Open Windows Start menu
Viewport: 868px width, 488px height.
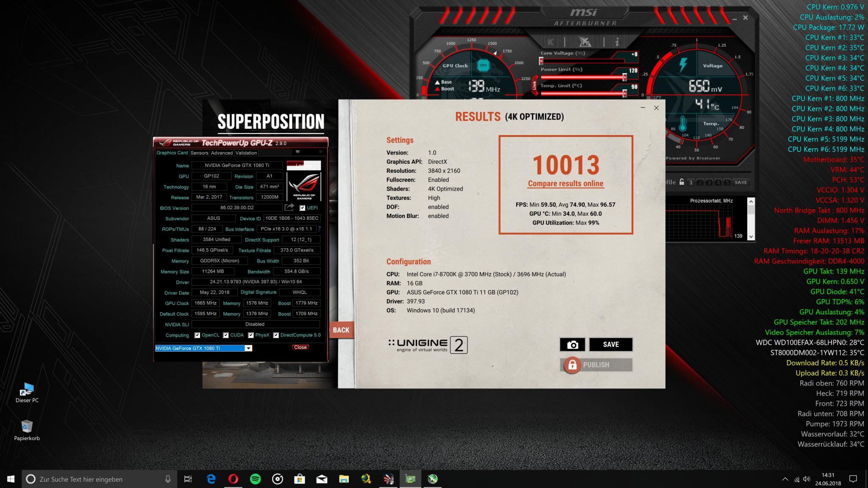[x=10, y=479]
